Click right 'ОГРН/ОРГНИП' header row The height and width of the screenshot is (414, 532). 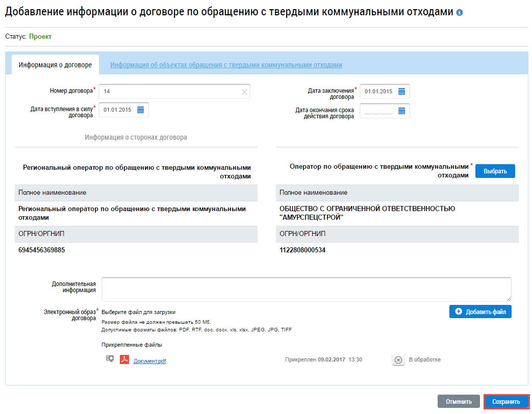[x=397, y=234]
